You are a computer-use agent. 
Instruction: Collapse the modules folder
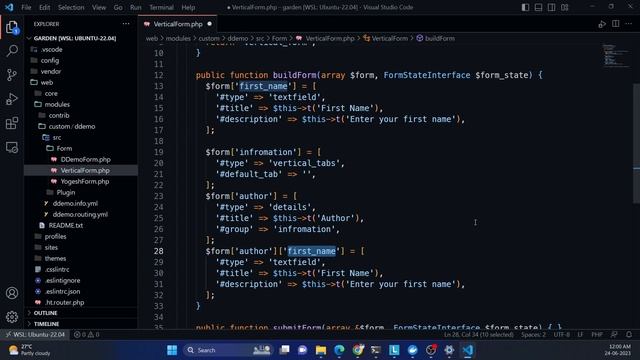[57, 104]
